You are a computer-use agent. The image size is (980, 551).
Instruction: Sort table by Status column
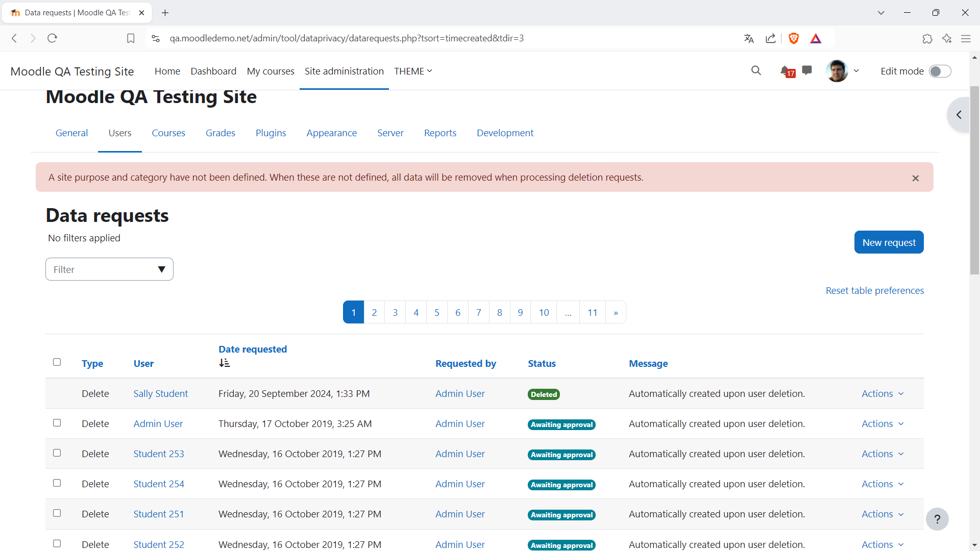tap(542, 364)
